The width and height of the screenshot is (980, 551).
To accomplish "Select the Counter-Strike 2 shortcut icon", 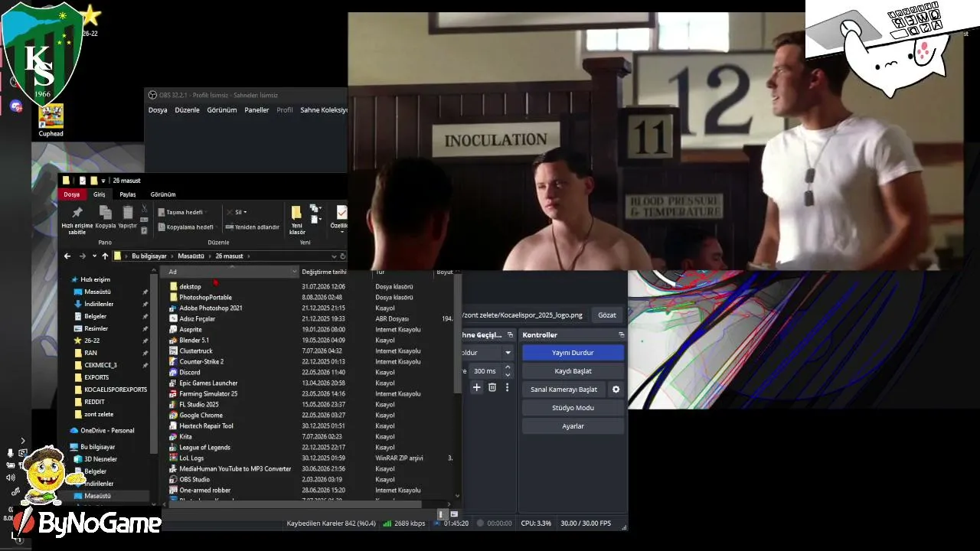I will coord(174,362).
